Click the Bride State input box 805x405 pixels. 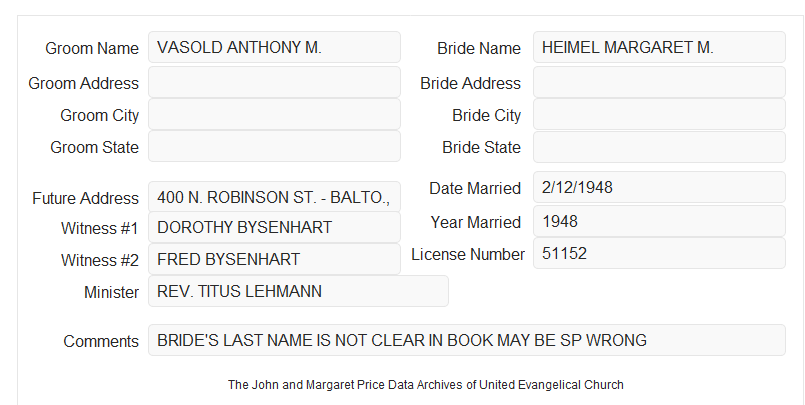(x=659, y=147)
